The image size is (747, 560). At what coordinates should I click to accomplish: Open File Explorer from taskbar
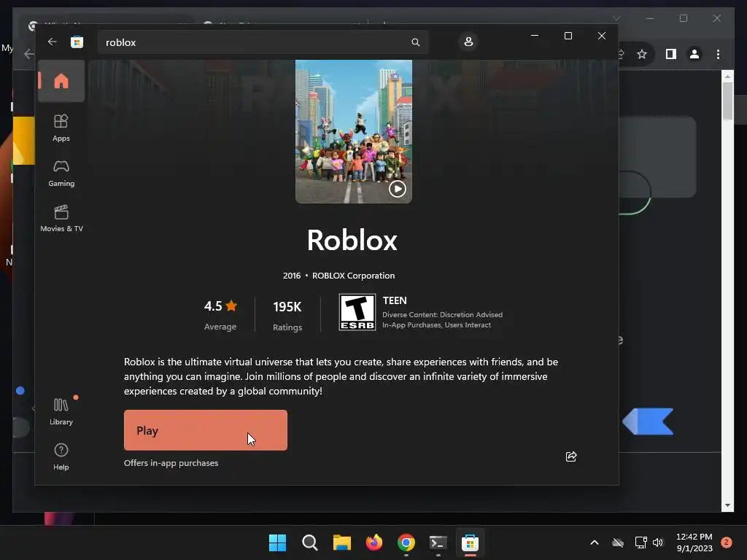click(341, 542)
